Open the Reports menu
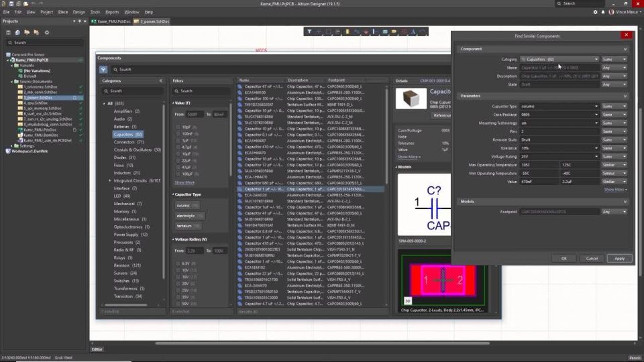 [112, 12]
